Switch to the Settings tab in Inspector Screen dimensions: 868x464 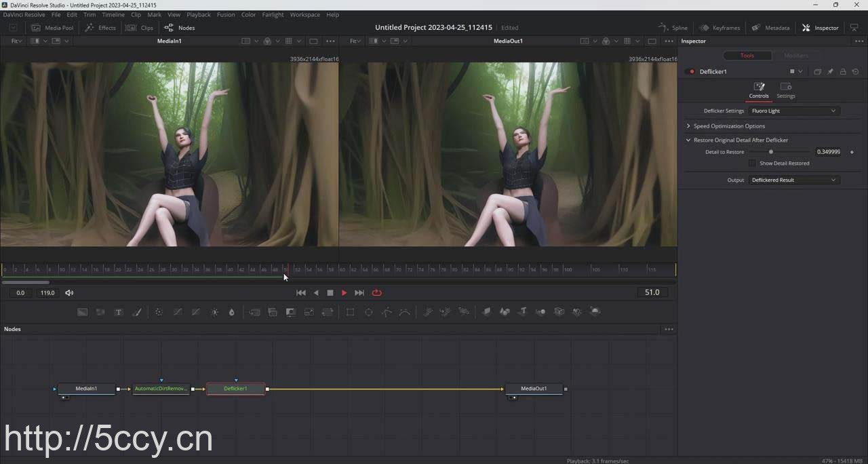pos(786,90)
